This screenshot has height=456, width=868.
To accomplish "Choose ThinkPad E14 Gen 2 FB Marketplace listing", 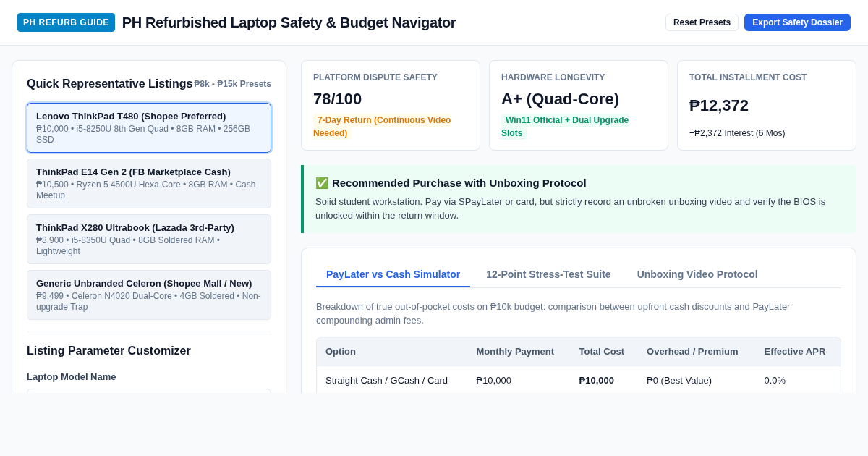I will pos(149,183).
